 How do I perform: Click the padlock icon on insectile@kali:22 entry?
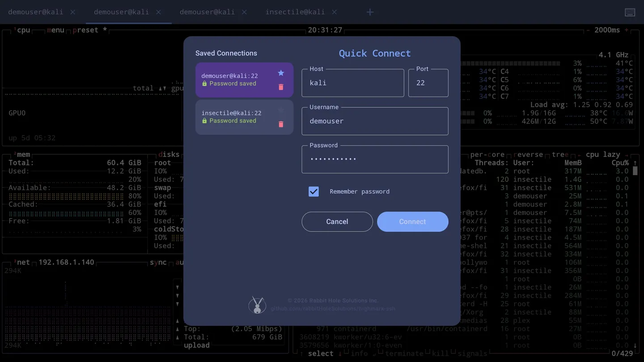tap(204, 121)
